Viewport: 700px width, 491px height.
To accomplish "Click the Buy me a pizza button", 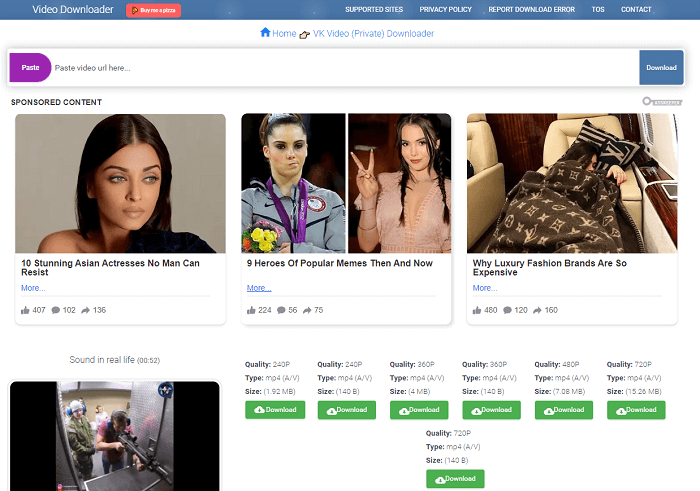I will coord(153,10).
